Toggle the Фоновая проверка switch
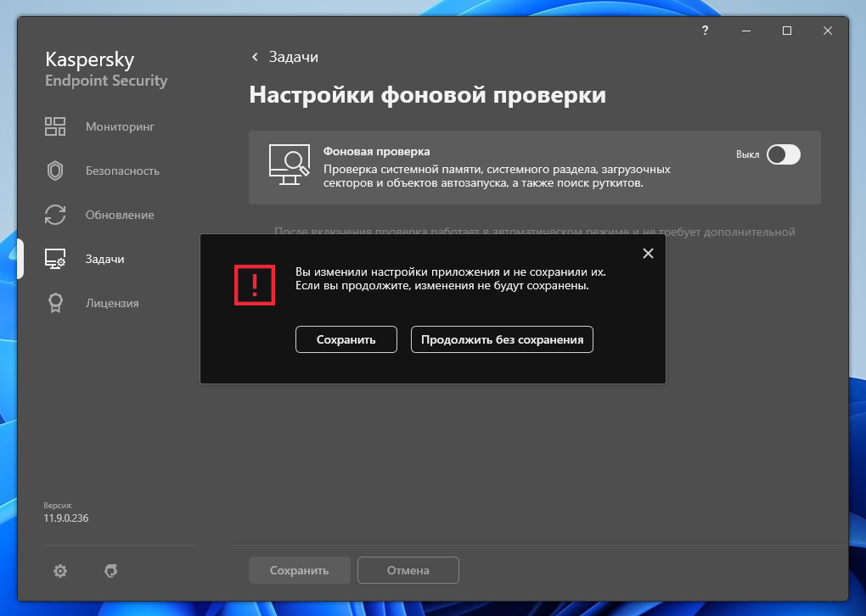This screenshot has height=616, width=866. pos(783,154)
